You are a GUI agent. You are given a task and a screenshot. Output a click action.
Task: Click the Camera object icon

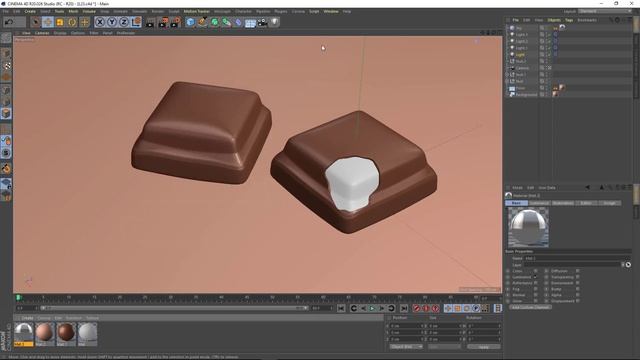(x=262, y=22)
